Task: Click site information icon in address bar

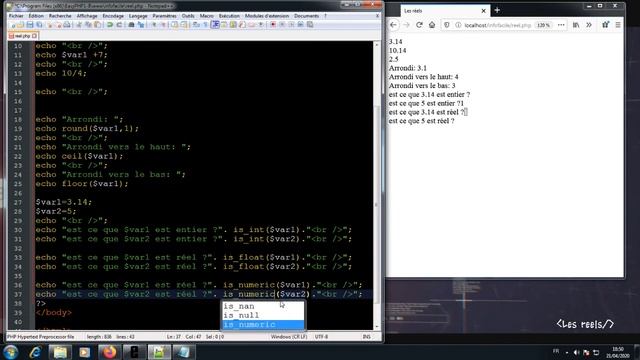Action: 458,25
